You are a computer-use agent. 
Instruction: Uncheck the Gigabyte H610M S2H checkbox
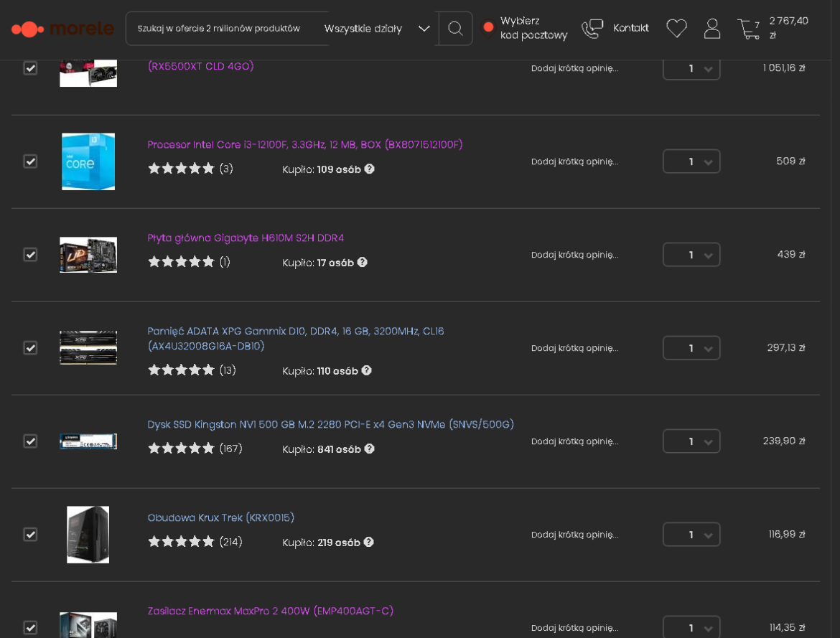click(31, 255)
